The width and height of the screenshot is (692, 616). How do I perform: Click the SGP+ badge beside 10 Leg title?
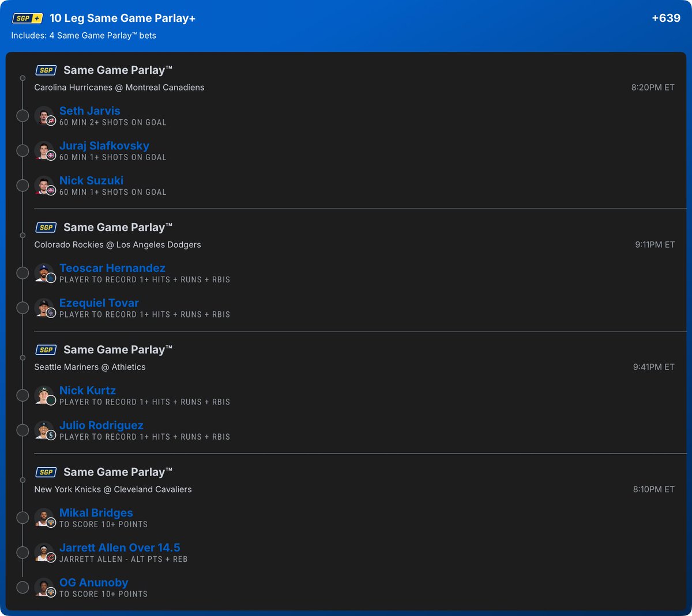(x=28, y=18)
